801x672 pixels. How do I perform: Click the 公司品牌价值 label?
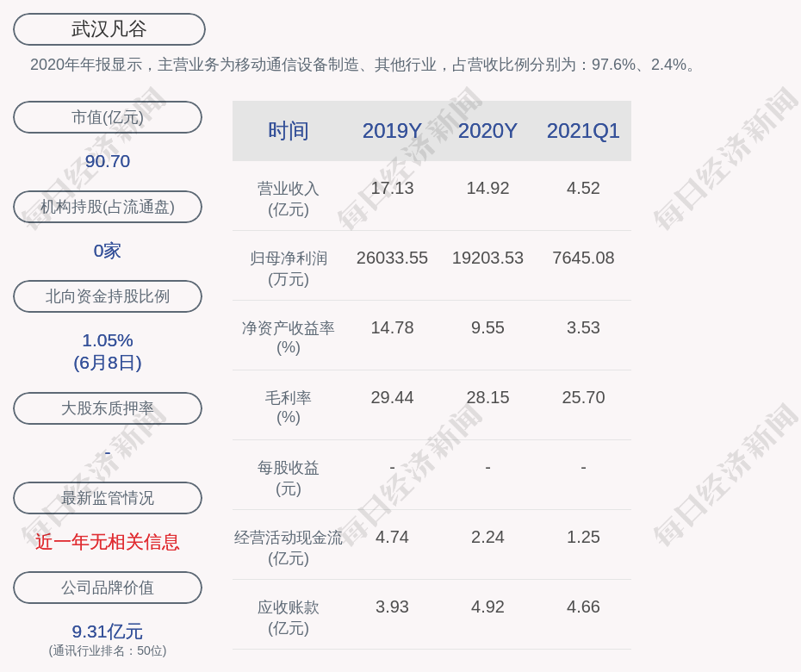pos(108,588)
